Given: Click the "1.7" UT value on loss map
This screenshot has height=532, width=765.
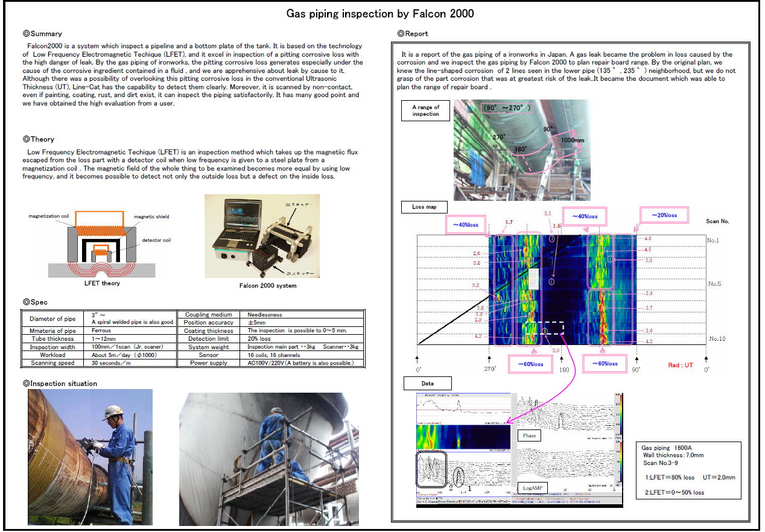Looking at the screenshot, I should pyautogui.click(x=509, y=223).
